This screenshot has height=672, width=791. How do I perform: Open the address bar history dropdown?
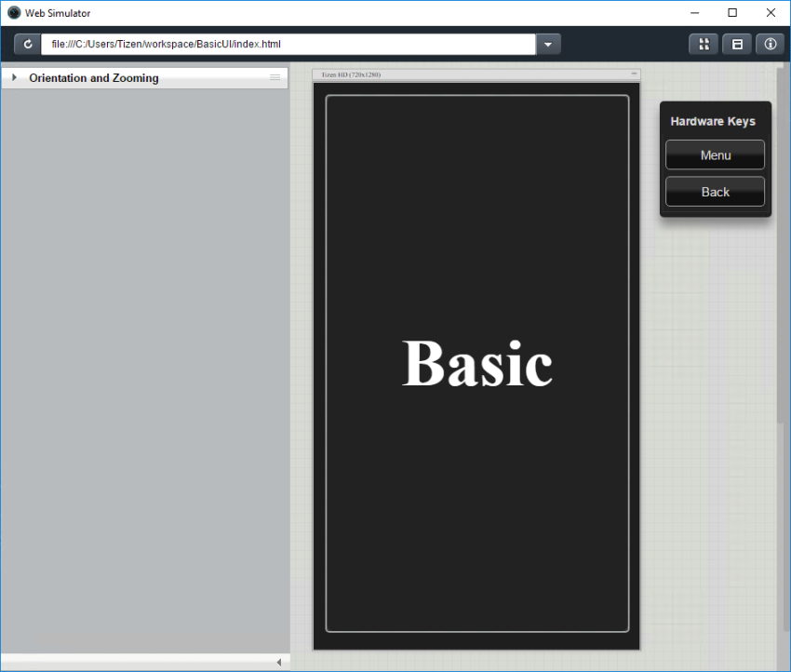pos(547,43)
